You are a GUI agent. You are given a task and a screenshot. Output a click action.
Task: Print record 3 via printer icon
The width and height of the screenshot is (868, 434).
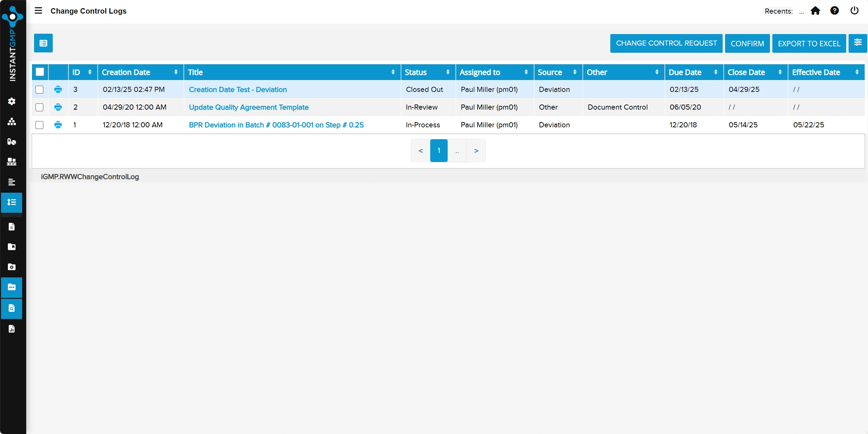58,90
